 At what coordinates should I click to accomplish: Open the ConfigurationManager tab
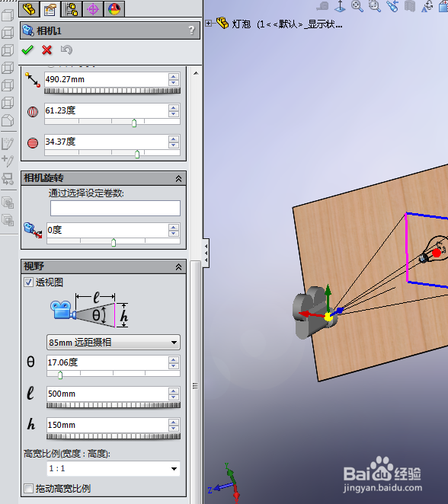(72, 9)
